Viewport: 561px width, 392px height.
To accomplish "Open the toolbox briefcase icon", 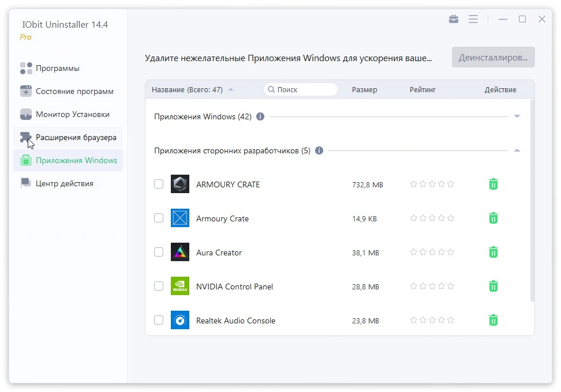I will coord(453,19).
